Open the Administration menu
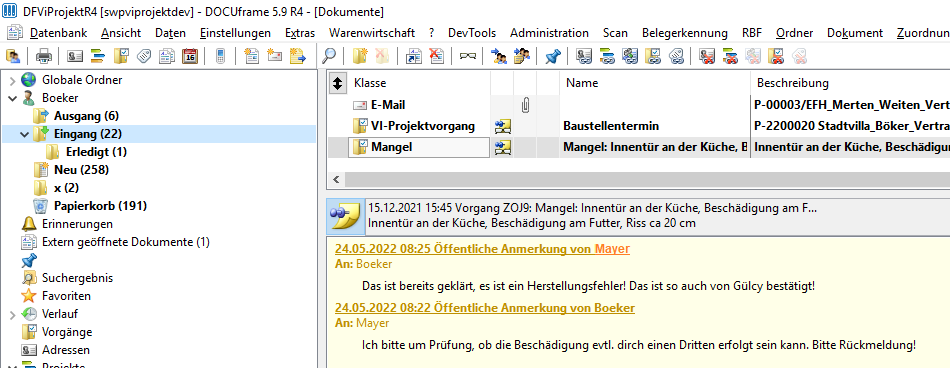Viewport: 950px width, 368px height. [550, 33]
